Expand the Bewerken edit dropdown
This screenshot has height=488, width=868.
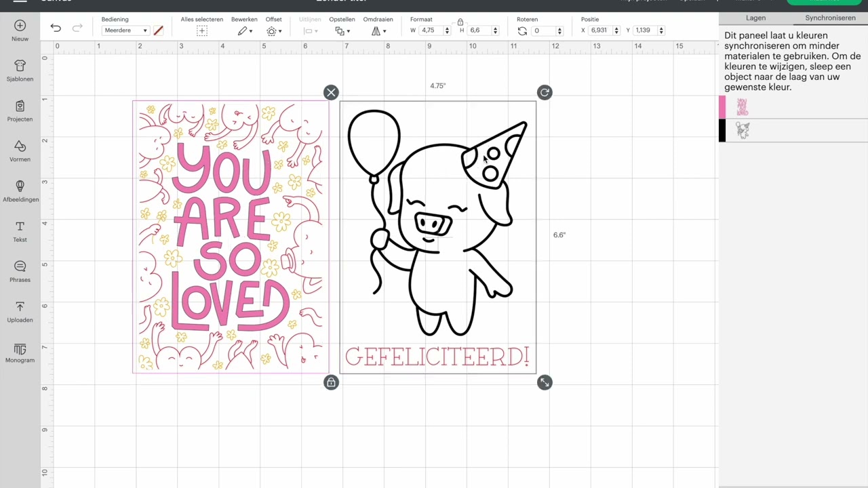(245, 31)
